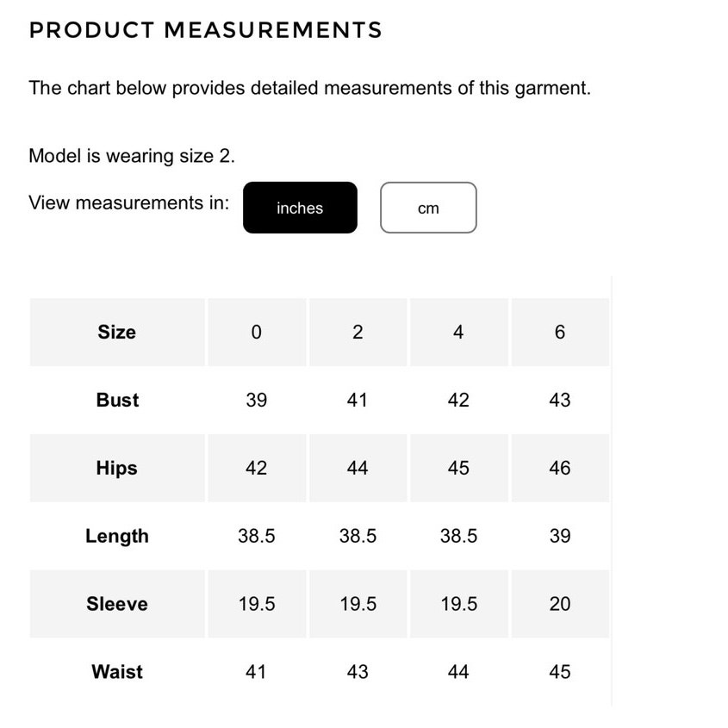Click size 6 column header
728x728 pixels.
click(x=560, y=332)
